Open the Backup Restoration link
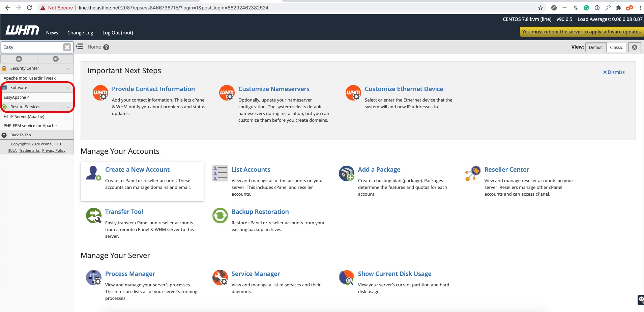Viewport: 644px width, 312px height. tap(260, 212)
